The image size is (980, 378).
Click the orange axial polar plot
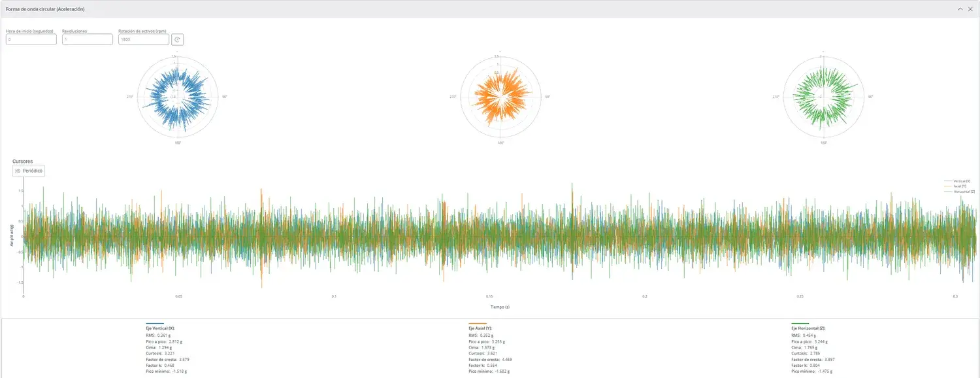click(x=500, y=97)
